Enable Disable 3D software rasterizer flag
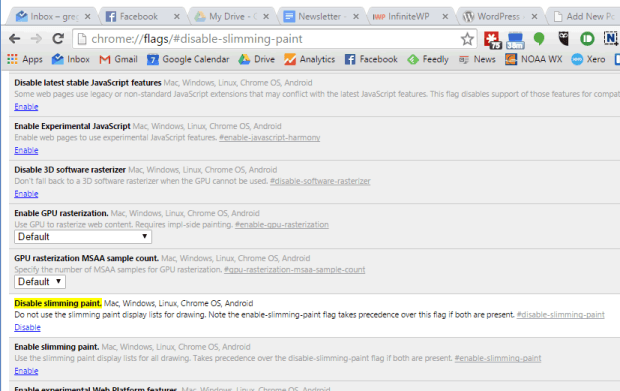The height and width of the screenshot is (391, 620). 26,194
